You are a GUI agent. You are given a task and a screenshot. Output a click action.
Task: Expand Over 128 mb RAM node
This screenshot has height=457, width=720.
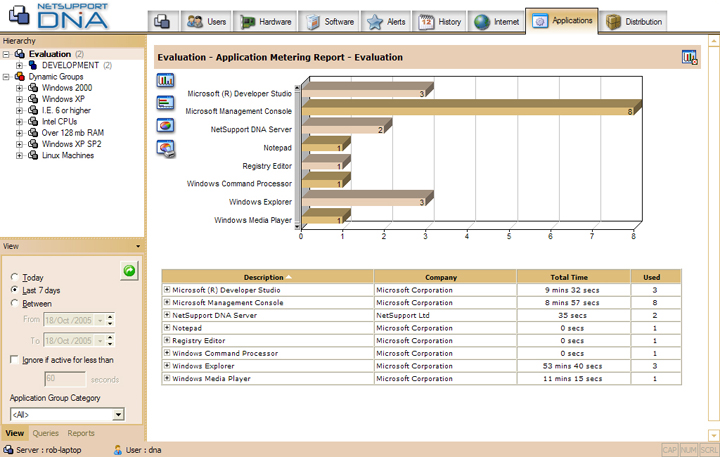pyautogui.click(x=19, y=133)
